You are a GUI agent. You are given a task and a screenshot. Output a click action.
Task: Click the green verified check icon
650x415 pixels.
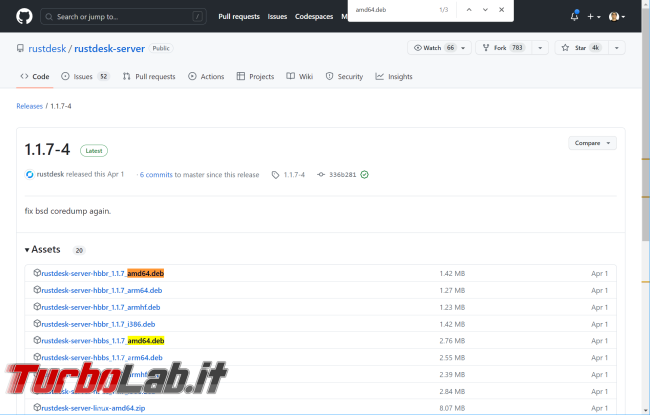tap(364, 175)
